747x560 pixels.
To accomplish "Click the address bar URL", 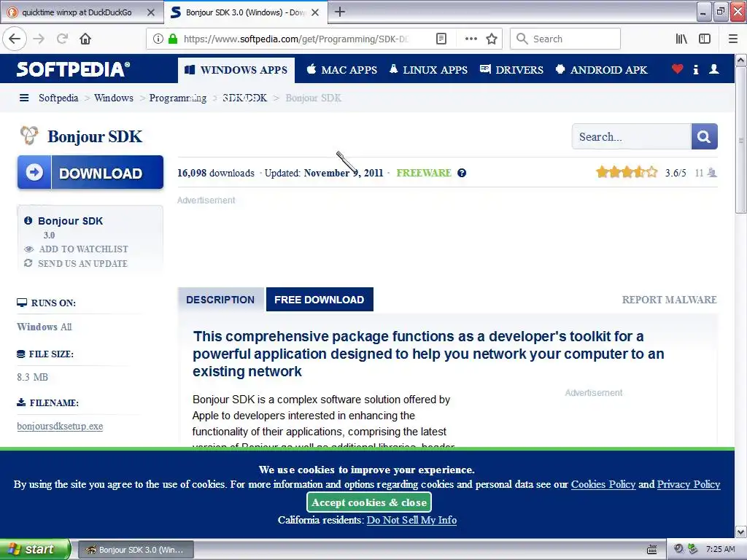I will pos(295,39).
